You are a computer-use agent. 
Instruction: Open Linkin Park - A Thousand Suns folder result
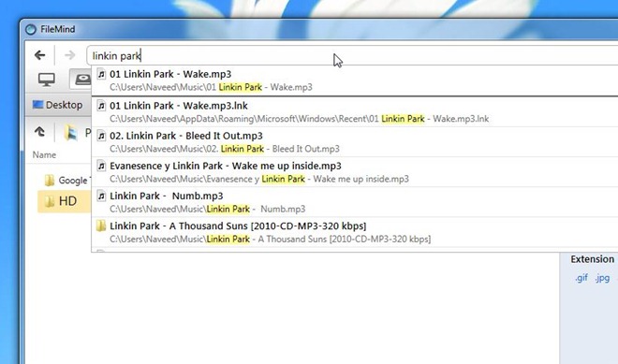pos(355,232)
